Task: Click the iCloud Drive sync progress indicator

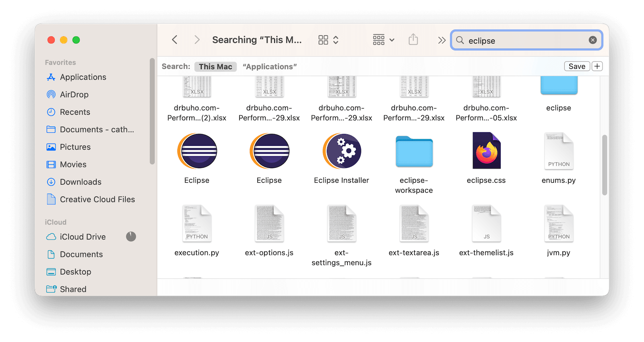Action: coord(131,237)
